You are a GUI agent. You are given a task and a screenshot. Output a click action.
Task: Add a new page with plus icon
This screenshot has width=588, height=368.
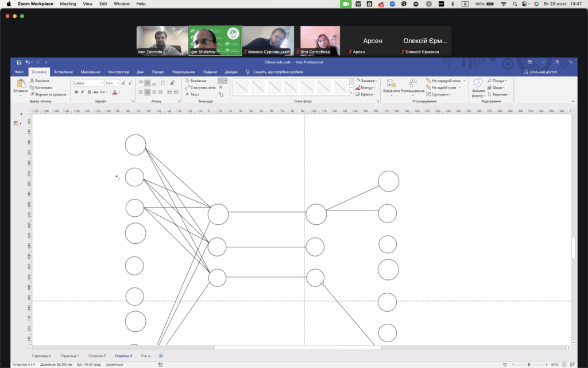[x=161, y=356]
